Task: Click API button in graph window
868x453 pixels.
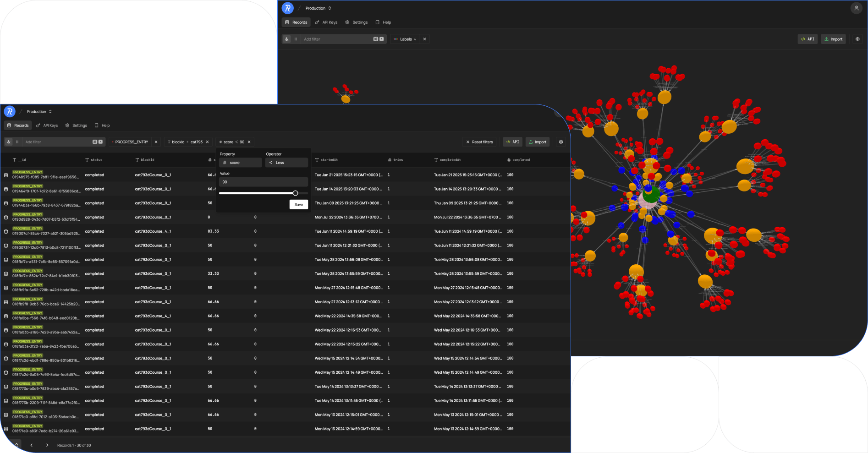Action: pos(808,39)
